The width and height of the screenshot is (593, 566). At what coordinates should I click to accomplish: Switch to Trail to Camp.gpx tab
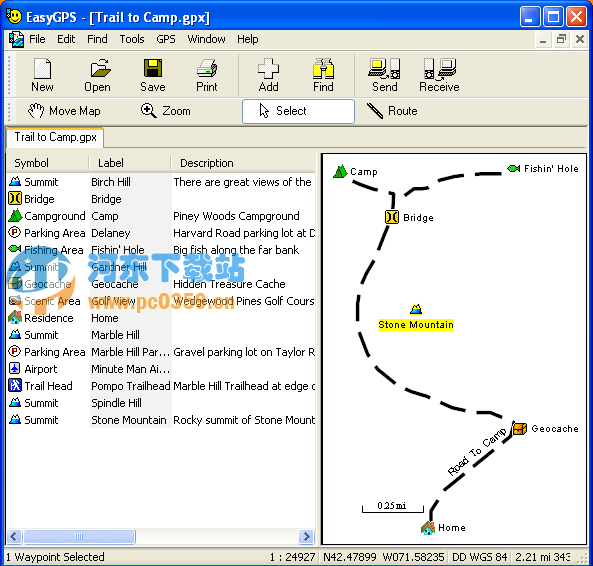click(x=55, y=137)
